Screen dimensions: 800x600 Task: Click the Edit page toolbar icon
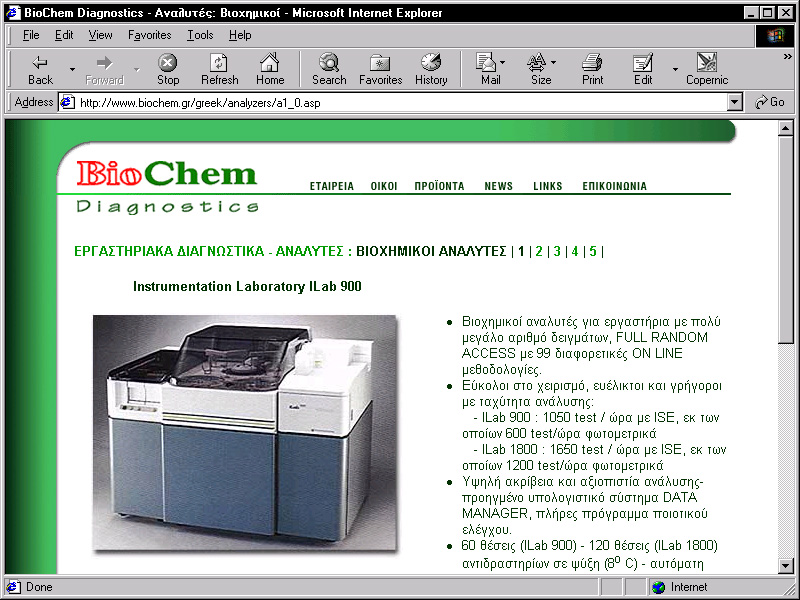[642, 70]
